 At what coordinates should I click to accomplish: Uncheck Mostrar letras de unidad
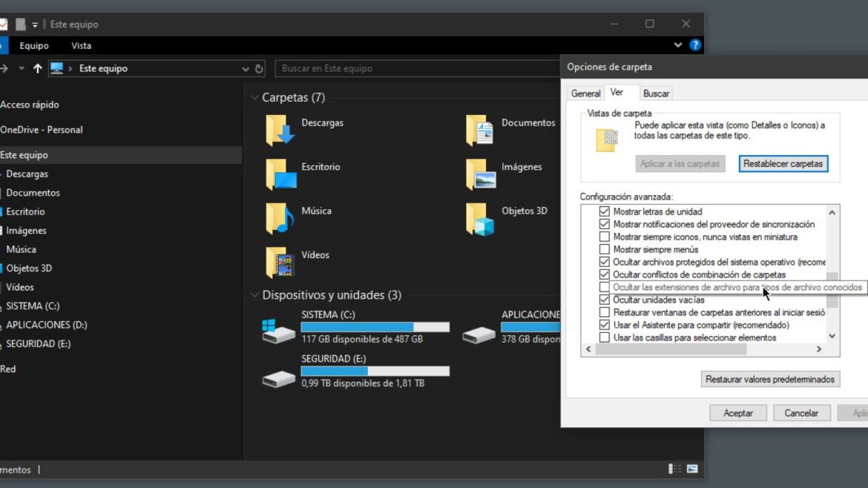point(604,211)
